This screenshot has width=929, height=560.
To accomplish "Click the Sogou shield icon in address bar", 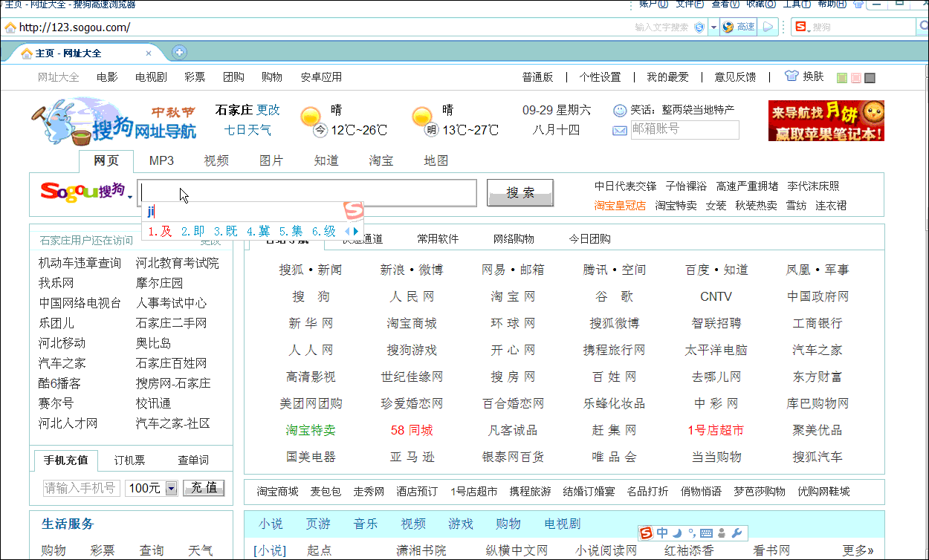I will click(x=699, y=27).
